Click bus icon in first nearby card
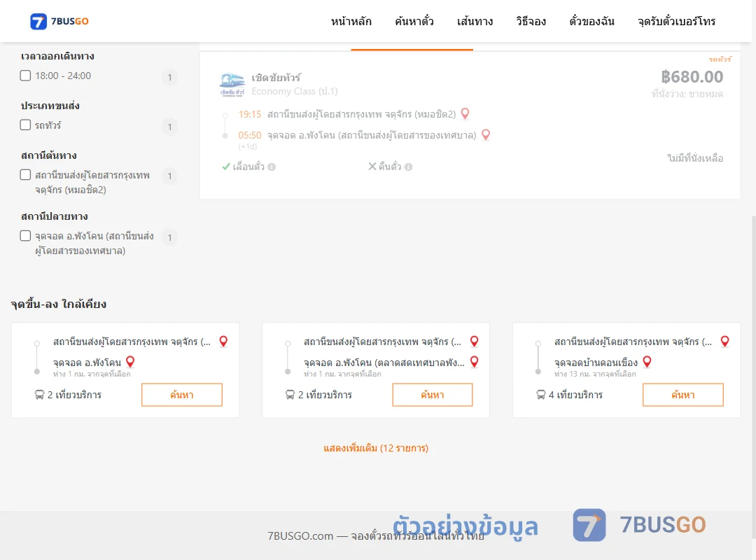756x560 pixels. (39, 395)
